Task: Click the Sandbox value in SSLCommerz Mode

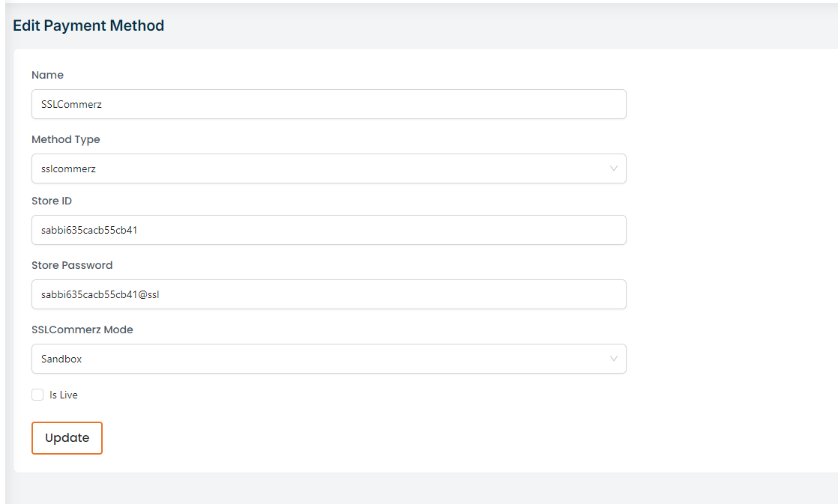Action: click(x=61, y=359)
